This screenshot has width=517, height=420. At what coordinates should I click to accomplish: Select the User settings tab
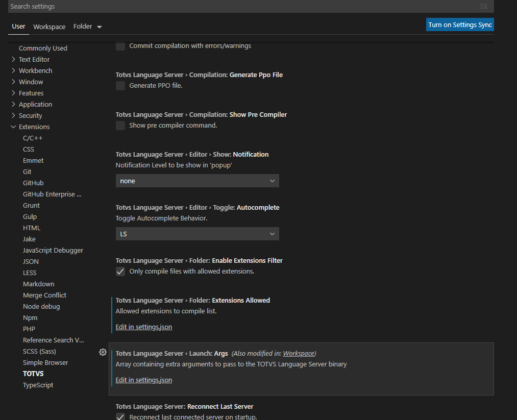click(x=18, y=26)
